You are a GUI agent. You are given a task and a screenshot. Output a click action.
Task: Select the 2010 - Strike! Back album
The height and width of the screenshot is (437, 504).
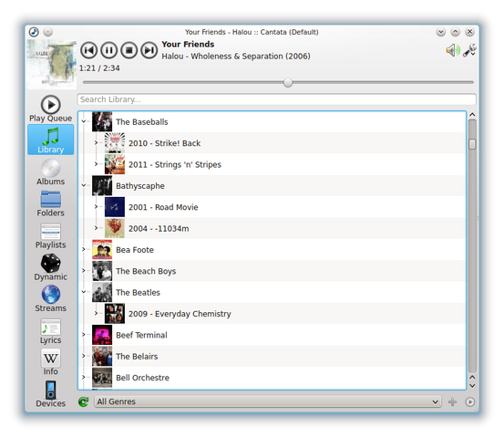(x=273, y=143)
